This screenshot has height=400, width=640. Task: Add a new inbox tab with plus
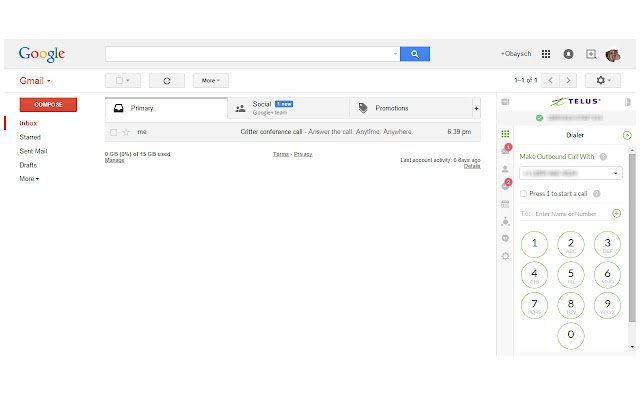pyautogui.click(x=476, y=109)
